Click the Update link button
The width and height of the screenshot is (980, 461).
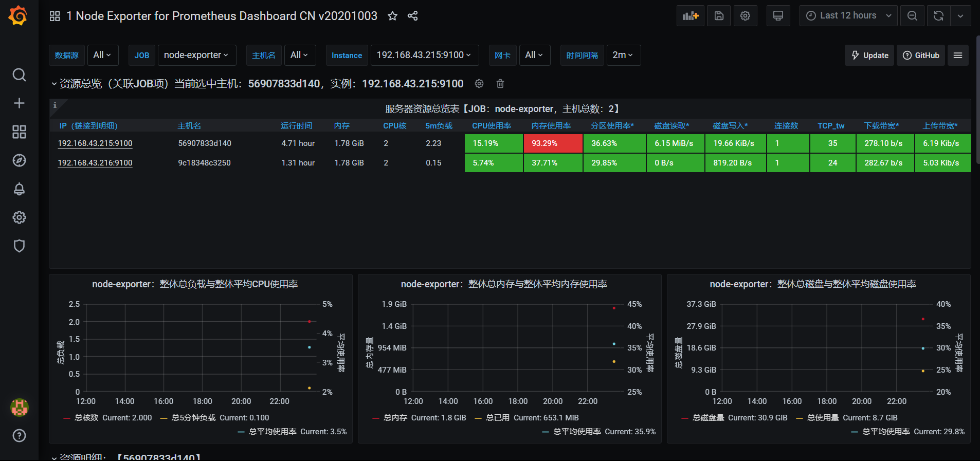click(x=869, y=56)
